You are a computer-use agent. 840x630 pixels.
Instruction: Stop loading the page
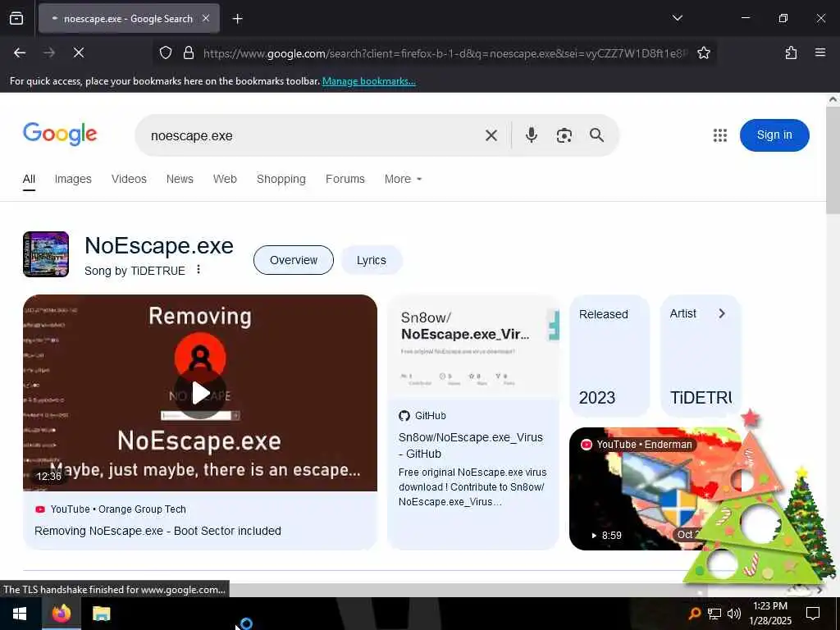click(x=79, y=52)
